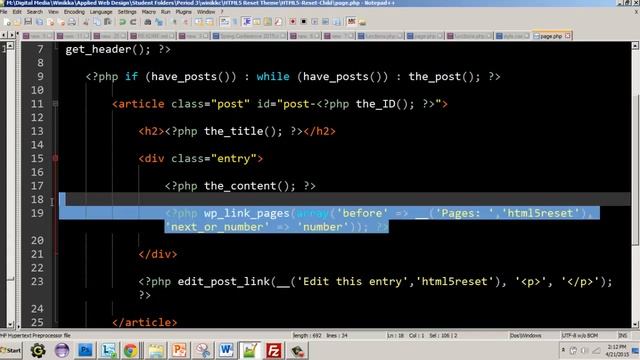The width and height of the screenshot is (640, 360).
Task: Collapse the fold marker at line 11
Action: pyautogui.click(x=55, y=104)
